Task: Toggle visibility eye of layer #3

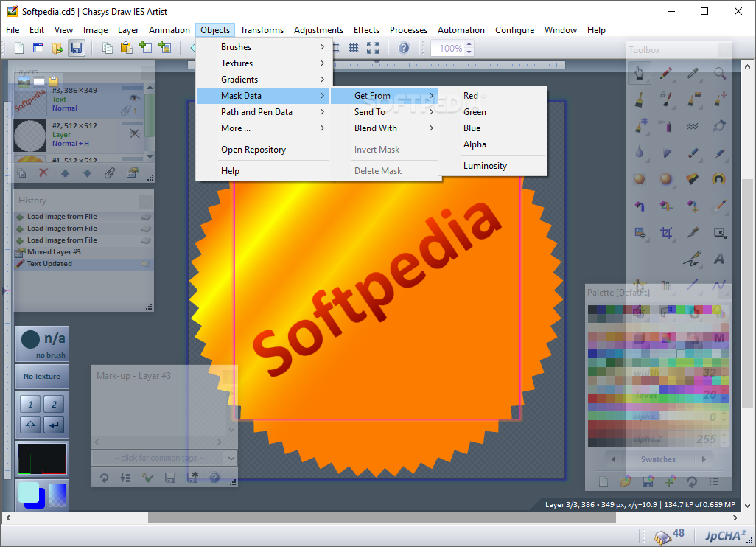Action: pos(135,97)
